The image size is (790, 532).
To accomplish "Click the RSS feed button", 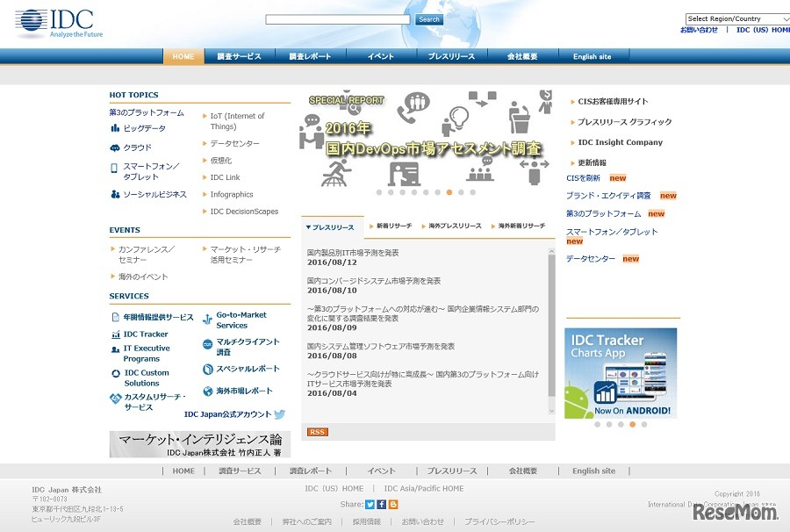I will 317,431.
